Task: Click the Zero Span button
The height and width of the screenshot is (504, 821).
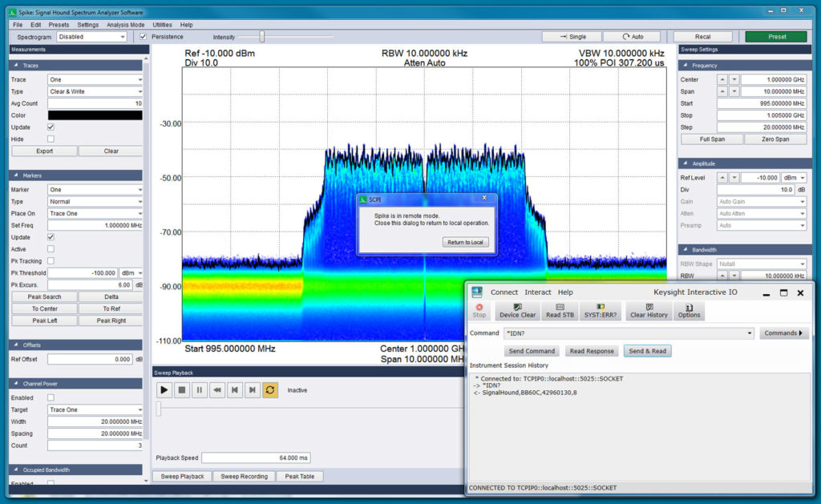Action: [774, 139]
